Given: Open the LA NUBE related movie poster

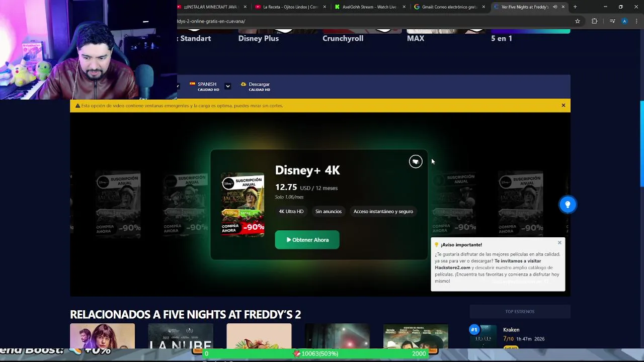Looking at the screenshot, I should point(180,336).
